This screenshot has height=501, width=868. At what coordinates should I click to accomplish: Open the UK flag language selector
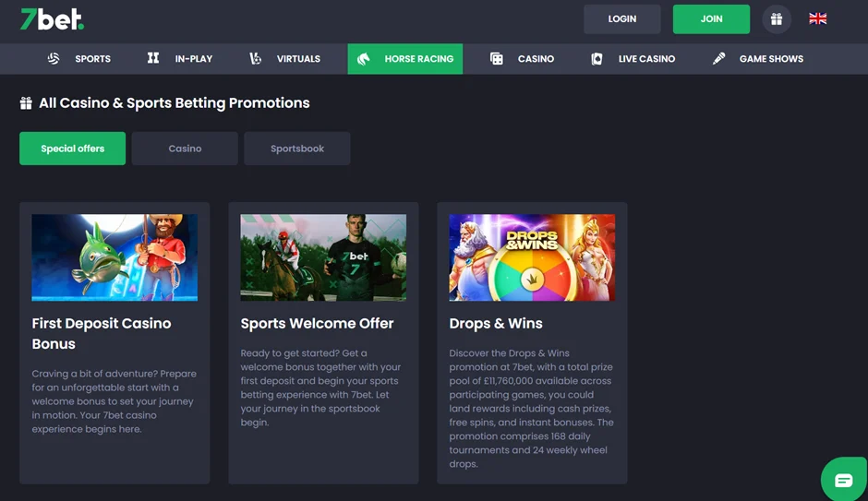click(817, 18)
